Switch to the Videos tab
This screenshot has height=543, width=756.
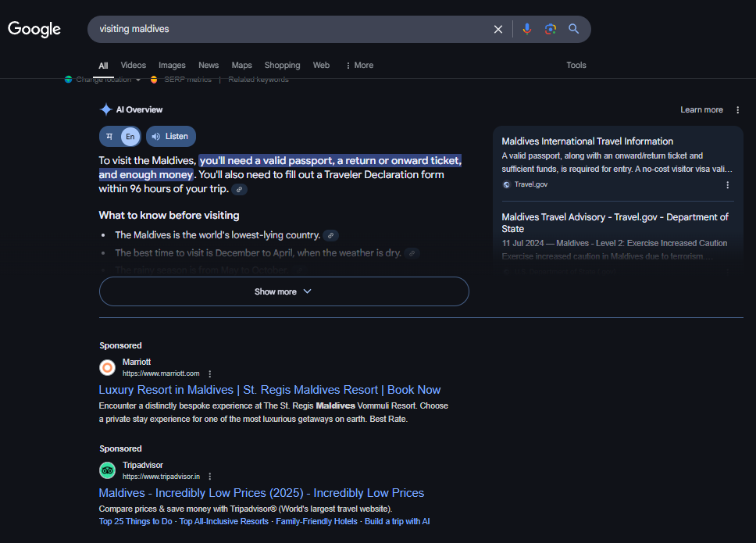point(133,65)
